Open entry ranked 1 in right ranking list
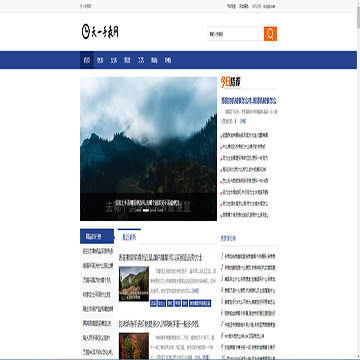 click(250, 256)
